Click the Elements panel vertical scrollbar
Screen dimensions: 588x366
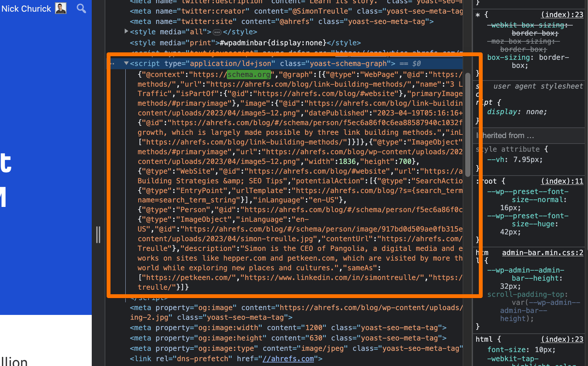pyautogui.click(x=467, y=124)
